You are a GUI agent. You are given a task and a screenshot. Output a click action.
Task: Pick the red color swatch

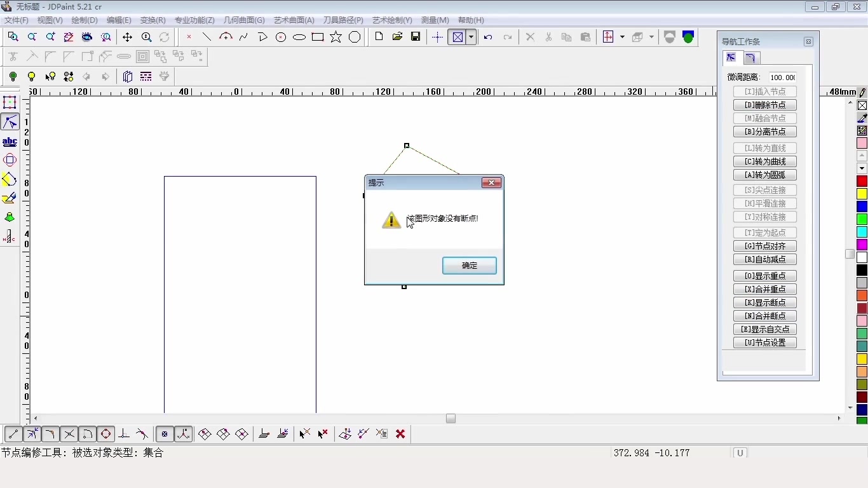[x=862, y=182]
